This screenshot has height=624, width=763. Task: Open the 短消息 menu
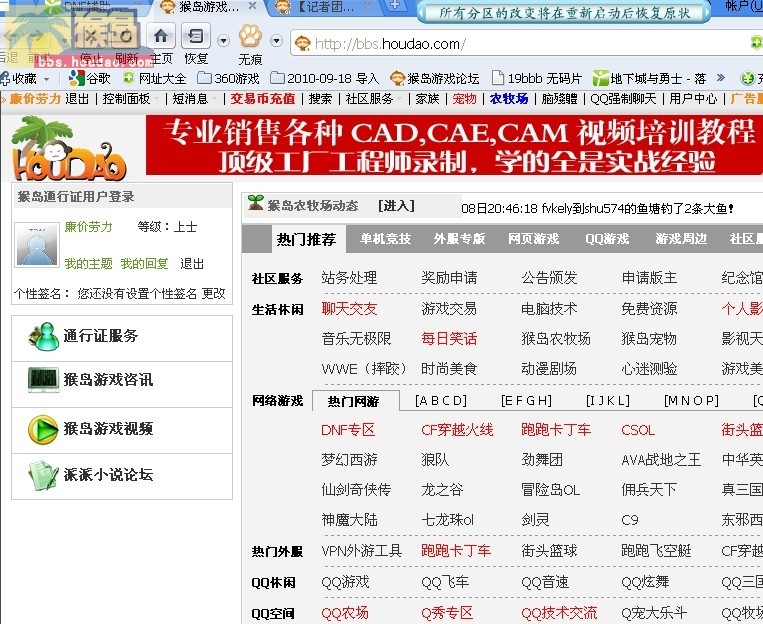pyautogui.click(x=190, y=99)
